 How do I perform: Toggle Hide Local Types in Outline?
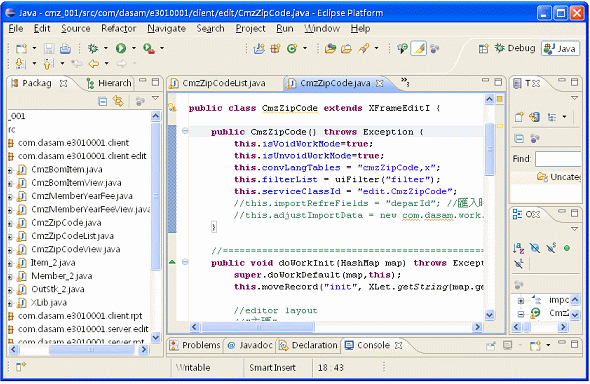(x=519, y=263)
